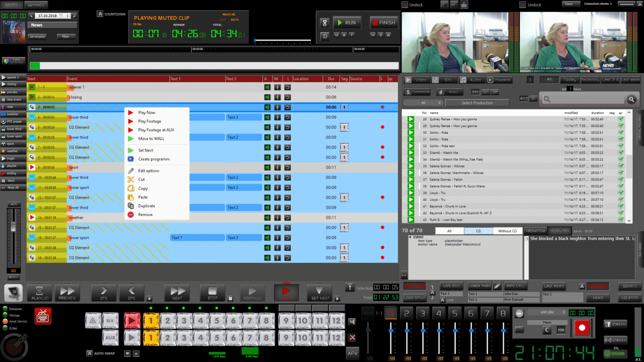Click the audio channel 2 fader handle
The width and height of the screenshot is (644, 362).
[x=407, y=331]
